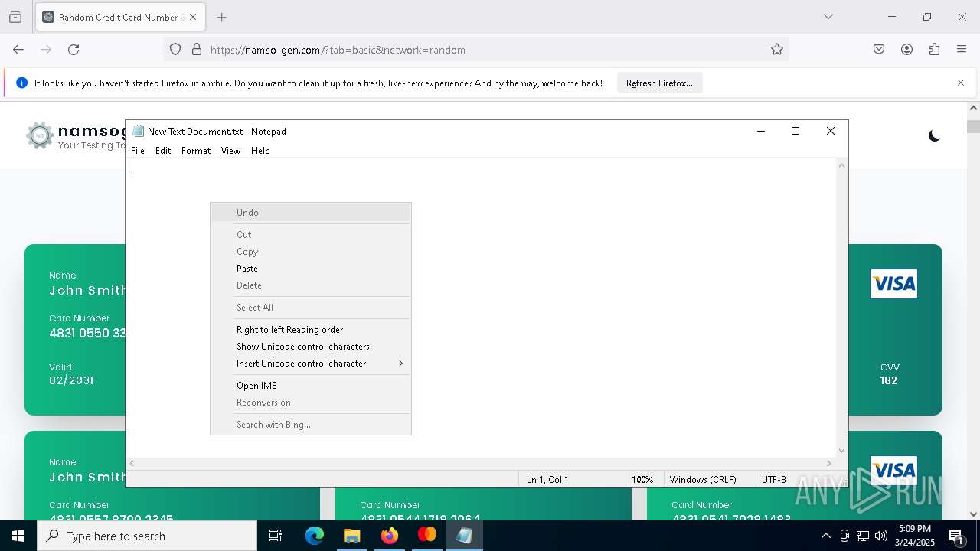The width and height of the screenshot is (980, 551).
Task: Click the browser address bar URL
Action: (x=338, y=50)
